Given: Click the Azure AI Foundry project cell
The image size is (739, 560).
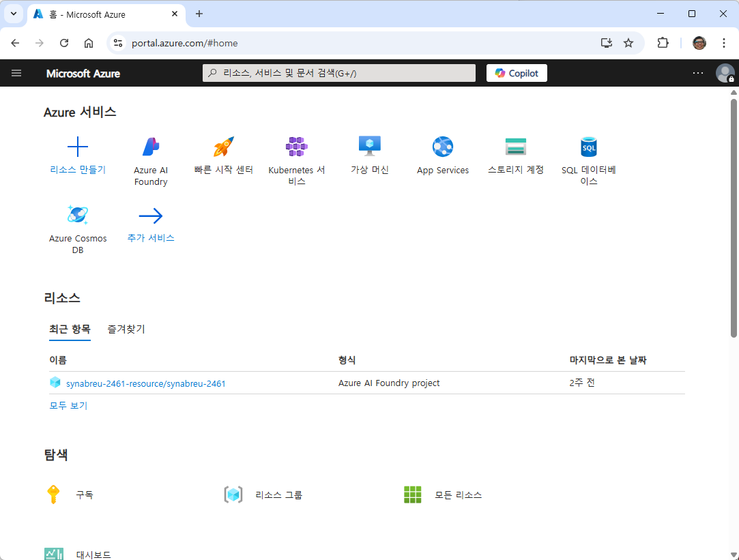Looking at the screenshot, I should point(389,383).
